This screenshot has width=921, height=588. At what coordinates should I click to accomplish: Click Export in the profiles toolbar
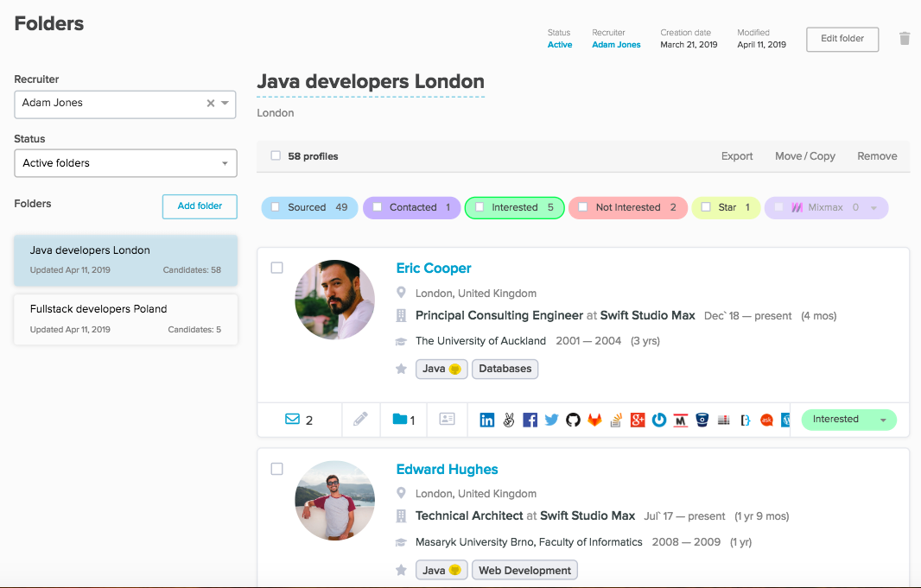[x=737, y=156]
